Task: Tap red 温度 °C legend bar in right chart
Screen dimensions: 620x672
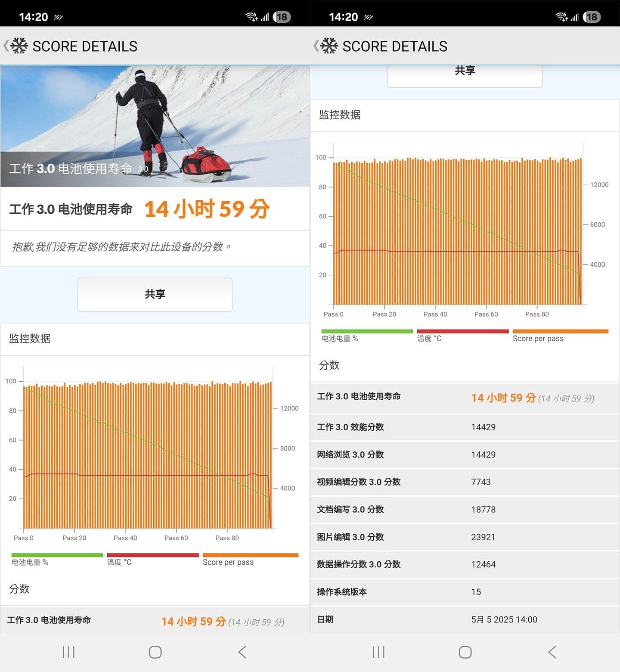Action: point(463,332)
